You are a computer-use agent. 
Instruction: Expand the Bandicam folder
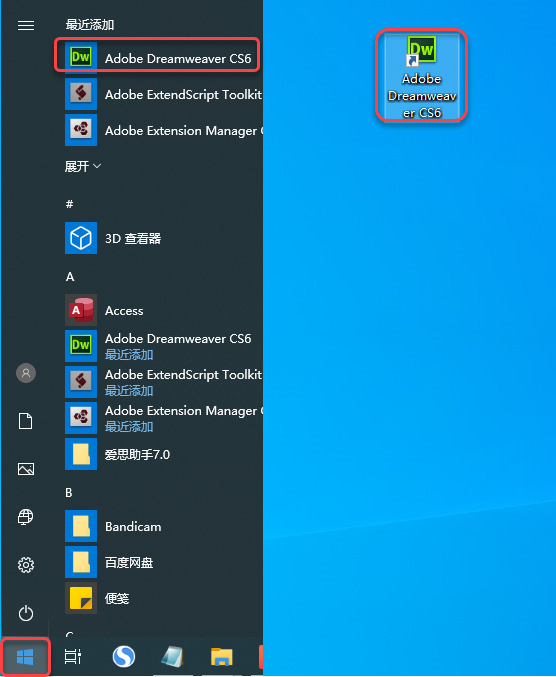(164, 526)
